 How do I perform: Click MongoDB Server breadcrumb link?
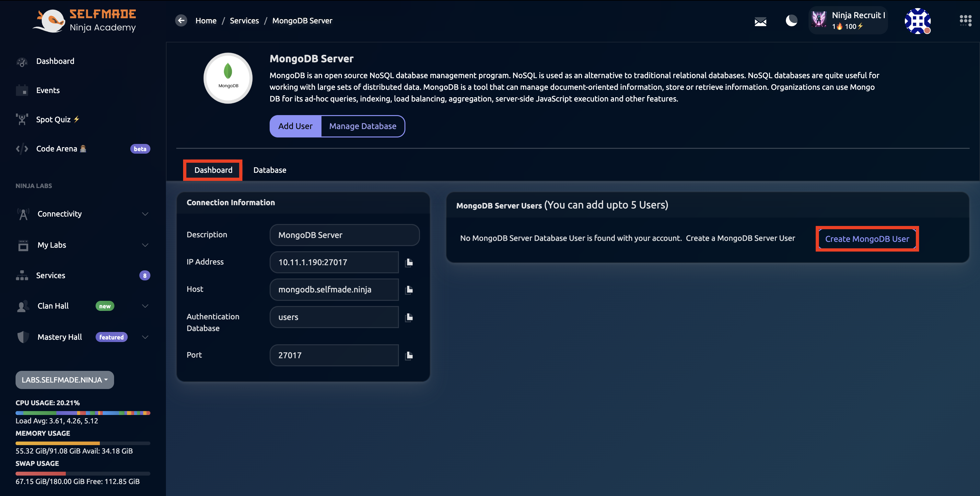click(x=302, y=20)
